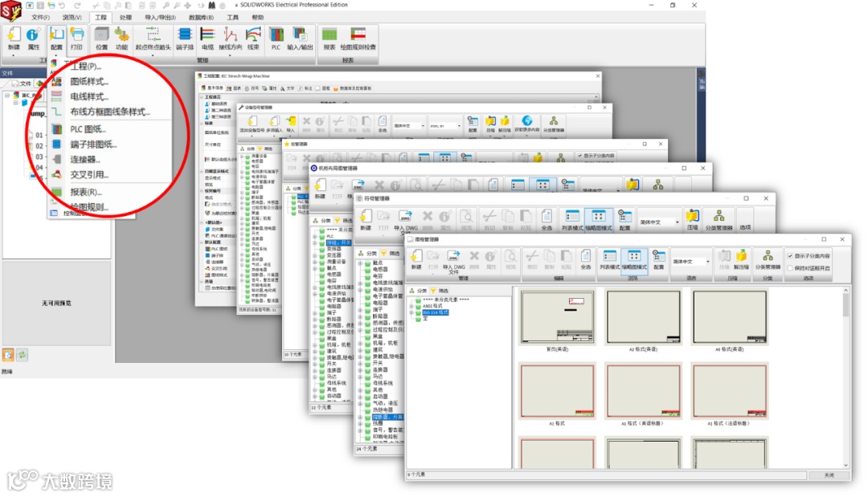Open 线束 harness manager icon
The image size is (868, 497).
point(253,39)
